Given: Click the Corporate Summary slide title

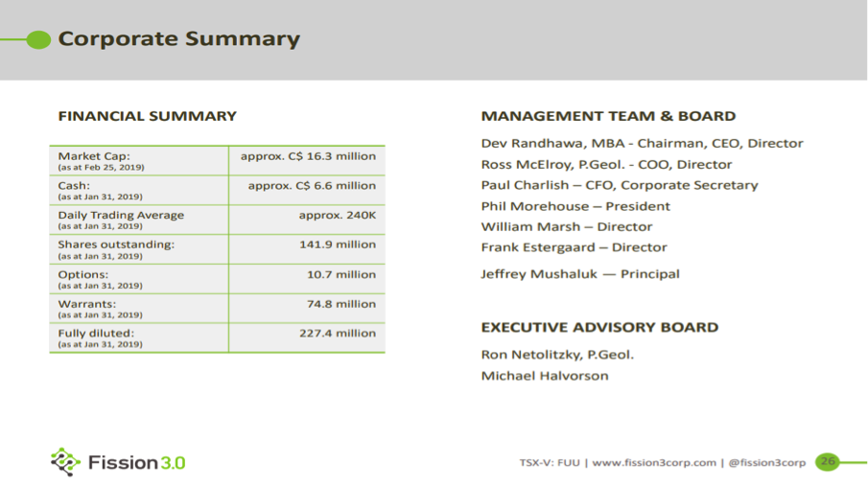Looking at the screenshot, I should tap(178, 39).
